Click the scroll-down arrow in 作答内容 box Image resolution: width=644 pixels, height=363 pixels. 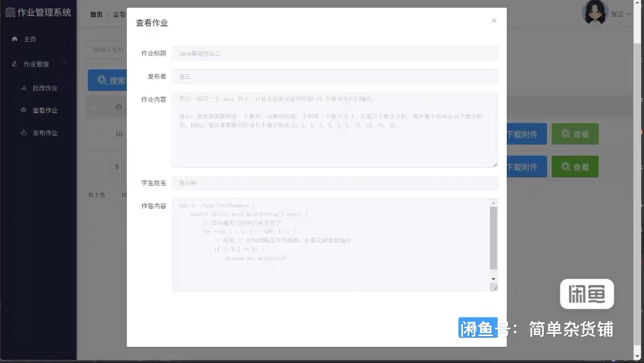click(494, 279)
